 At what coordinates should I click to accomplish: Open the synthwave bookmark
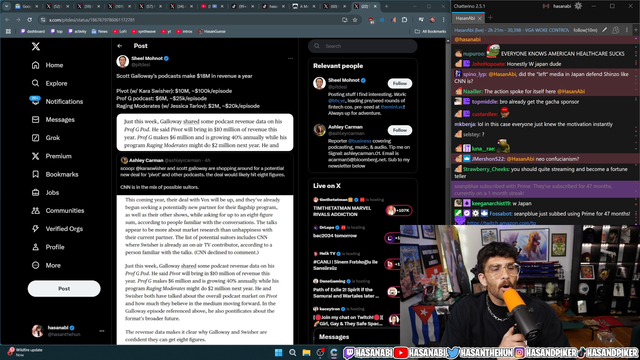(144, 31)
